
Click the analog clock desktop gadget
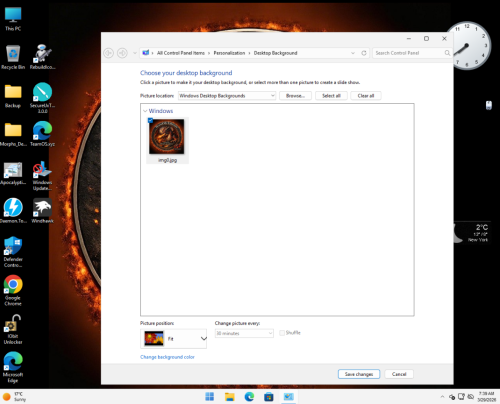point(468,46)
